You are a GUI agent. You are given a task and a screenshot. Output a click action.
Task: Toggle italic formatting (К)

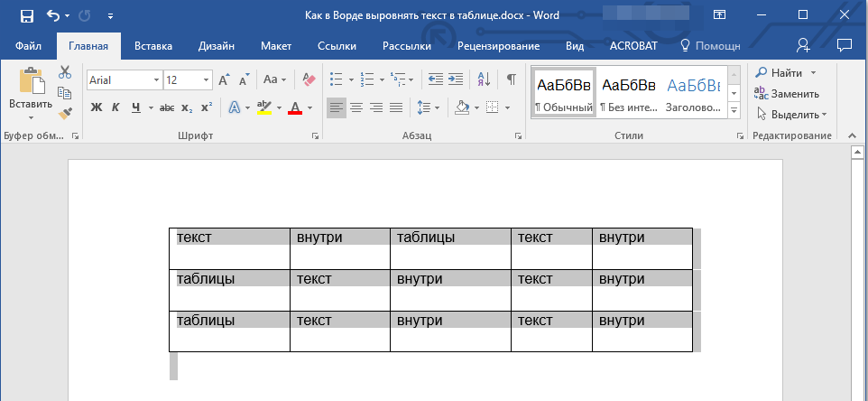pos(115,107)
